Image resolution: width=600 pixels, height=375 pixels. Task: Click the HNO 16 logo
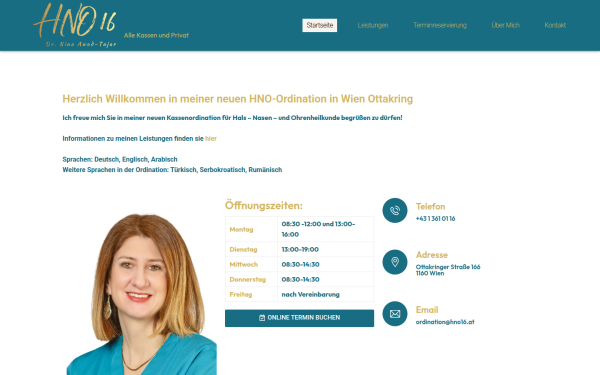(x=75, y=25)
